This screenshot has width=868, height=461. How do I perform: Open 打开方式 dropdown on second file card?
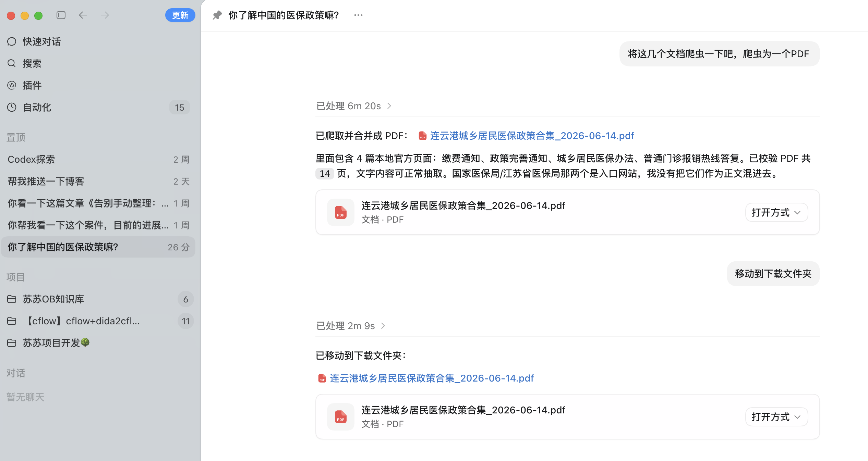(x=776, y=417)
